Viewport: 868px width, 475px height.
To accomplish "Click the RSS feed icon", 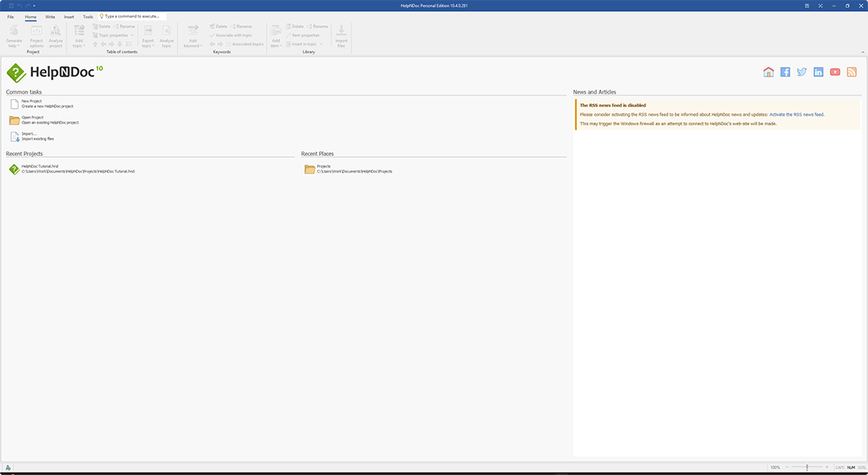I will [x=851, y=71].
